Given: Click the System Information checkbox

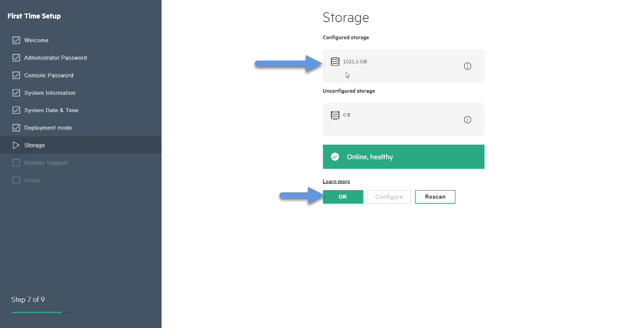Looking at the screenshot, I should point(16,93).
